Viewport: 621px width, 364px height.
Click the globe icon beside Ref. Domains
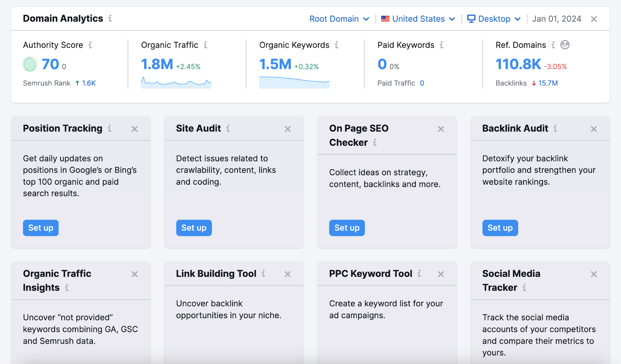tap(565, 45)
